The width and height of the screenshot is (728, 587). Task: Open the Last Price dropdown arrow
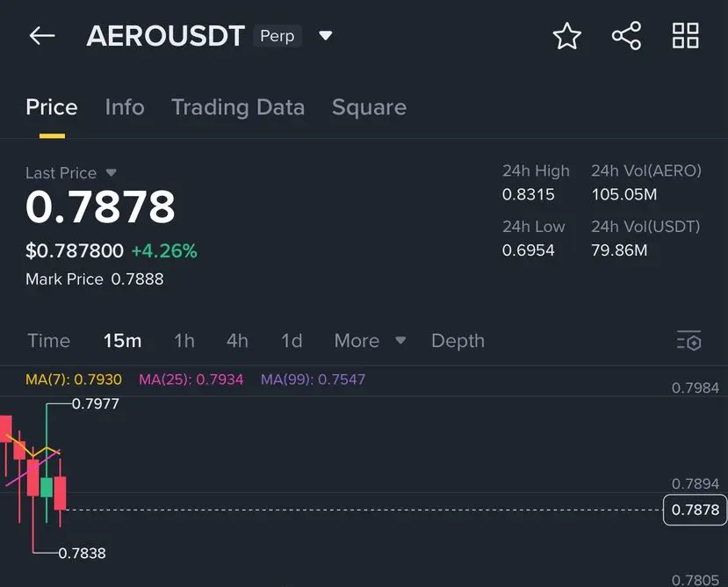point(111,173)
